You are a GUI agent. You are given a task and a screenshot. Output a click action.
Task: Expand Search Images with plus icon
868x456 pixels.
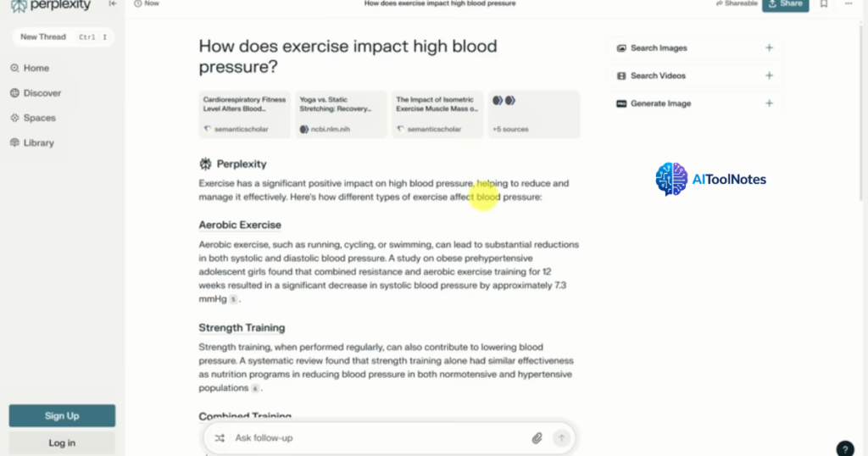coord(769,48)
